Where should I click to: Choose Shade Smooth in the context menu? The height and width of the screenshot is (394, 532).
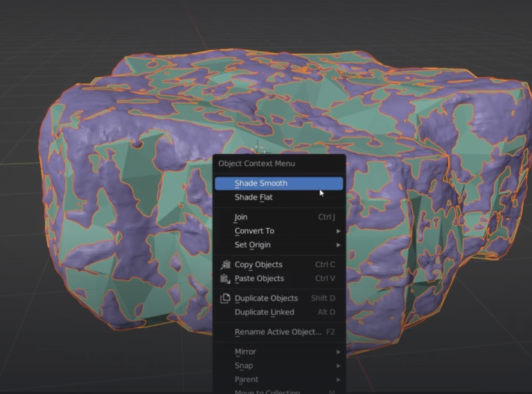[260, 183]
